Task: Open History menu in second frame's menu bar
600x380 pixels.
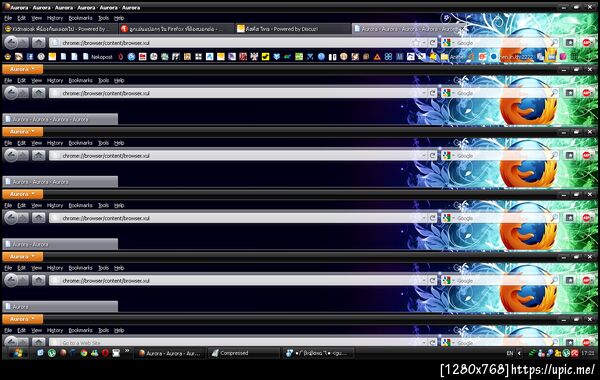Action: 55,80
